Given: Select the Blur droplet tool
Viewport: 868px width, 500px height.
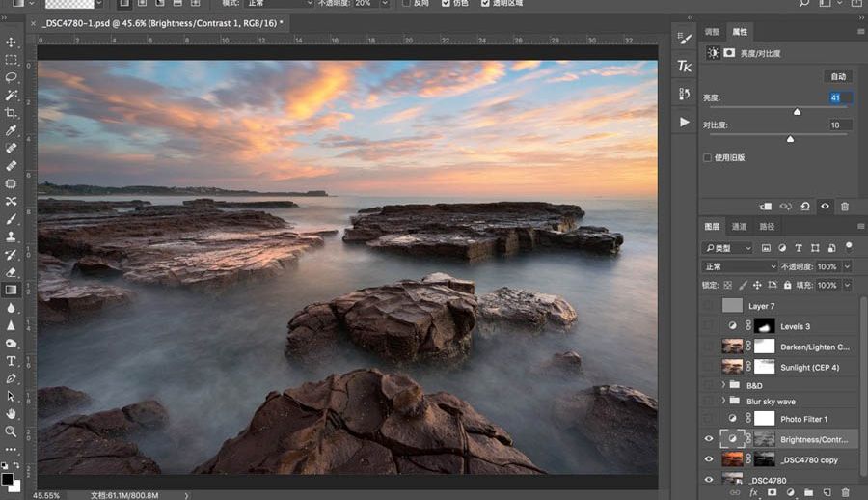Looking at the screenshot, I should coord(11,308).
